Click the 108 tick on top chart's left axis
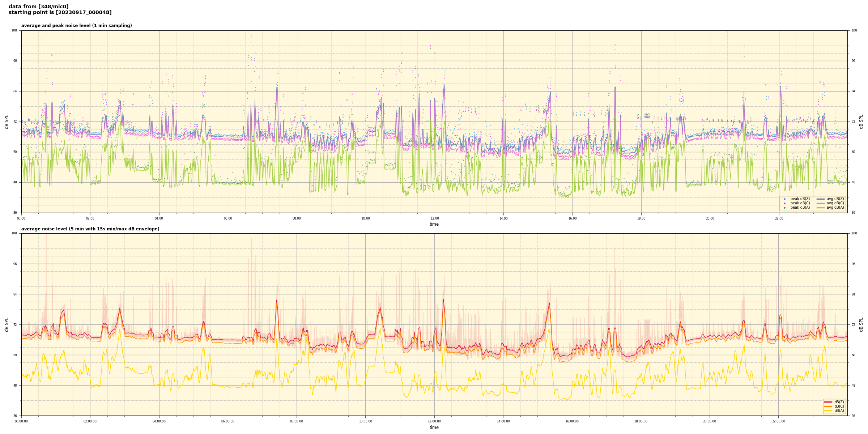Image resolution: width=868 pixels, height=434 pixels. [14, 30]
